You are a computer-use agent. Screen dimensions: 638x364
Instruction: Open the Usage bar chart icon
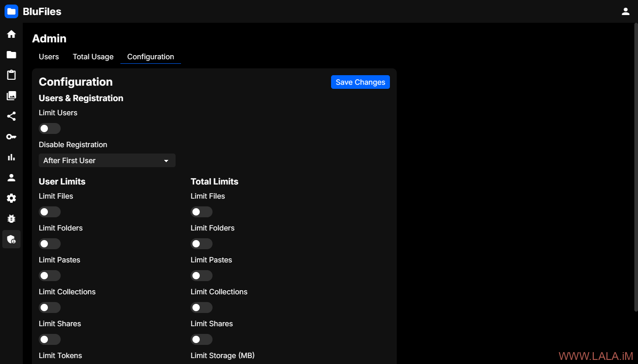point(11,157)
